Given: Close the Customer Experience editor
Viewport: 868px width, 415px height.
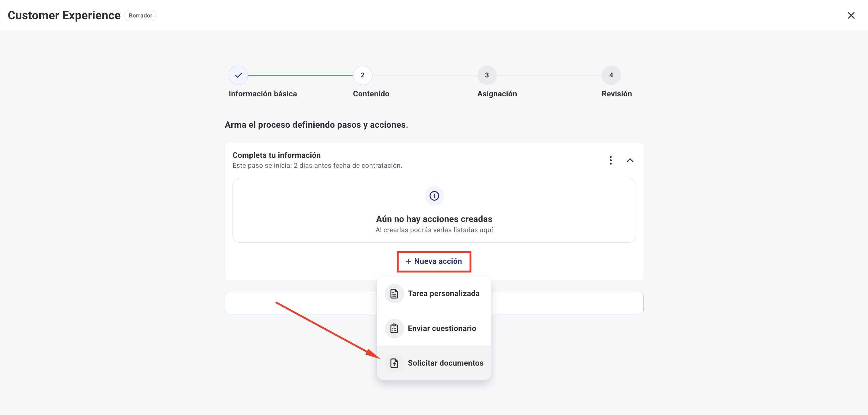Looking at the screenshot, I should (851, 15).
